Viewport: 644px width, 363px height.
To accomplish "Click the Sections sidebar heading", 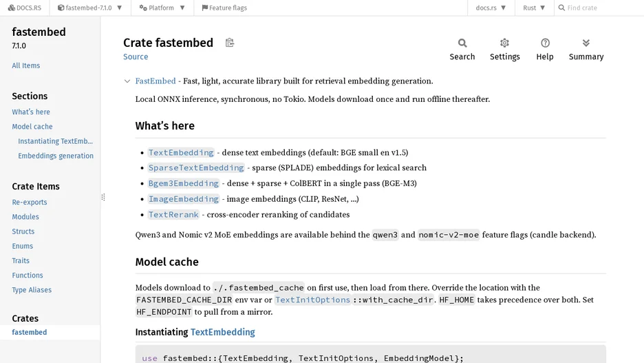I will coord(30,96).
